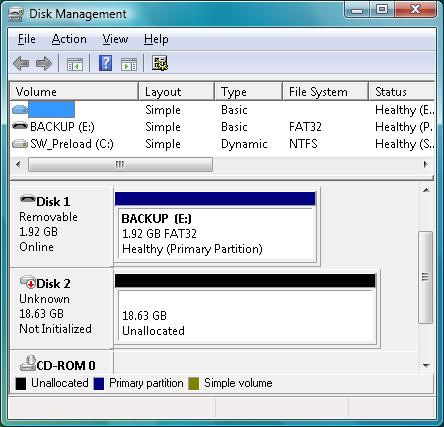Click the BACKUP (E:) volume drive icon
The height and width of the screenshot is (427, 444).
pos(20,126)
